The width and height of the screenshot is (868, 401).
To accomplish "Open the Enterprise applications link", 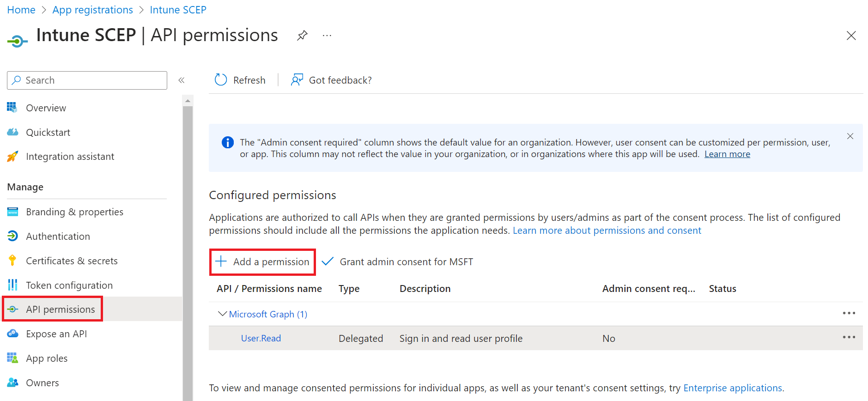I will pos(733,388).
